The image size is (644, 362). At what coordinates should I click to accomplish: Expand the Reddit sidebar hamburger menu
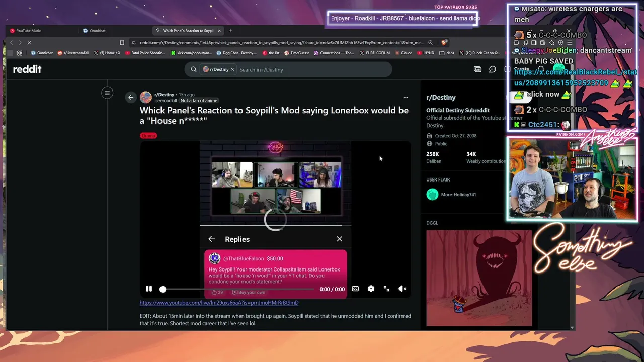tap(107, 93)
